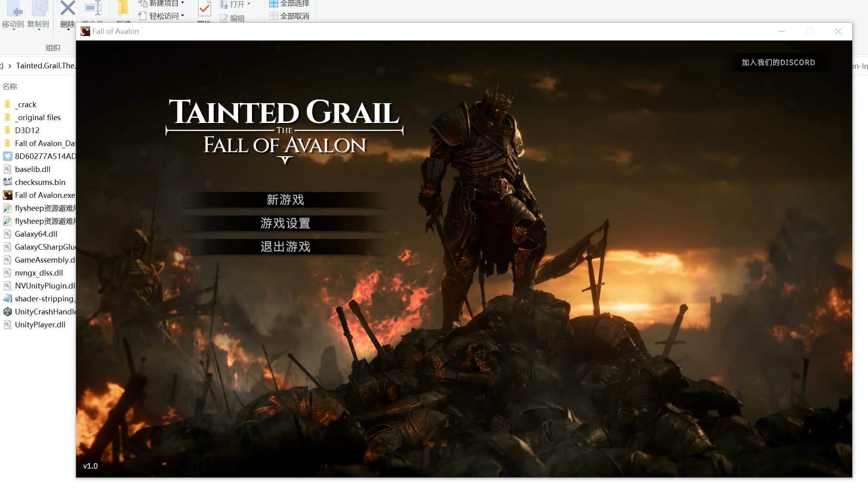Select all files using 全部选择 icon
This screenshot has width=868, height=488.
pos(289,4)
